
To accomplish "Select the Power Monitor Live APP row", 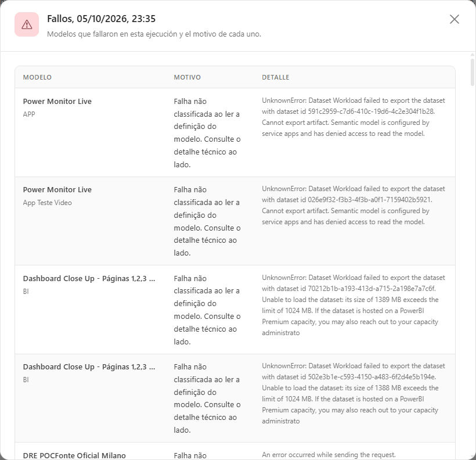I will pyautogui.click(x=235, y=132).
